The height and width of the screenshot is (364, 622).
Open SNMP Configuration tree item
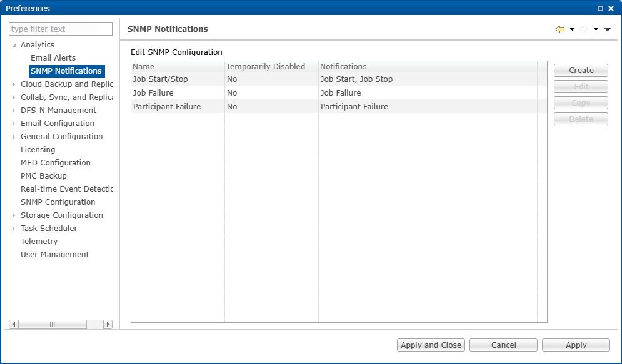58,202
